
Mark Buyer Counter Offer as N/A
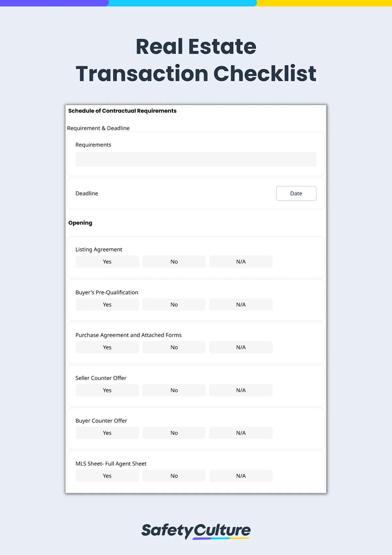(x=241, y=433)
